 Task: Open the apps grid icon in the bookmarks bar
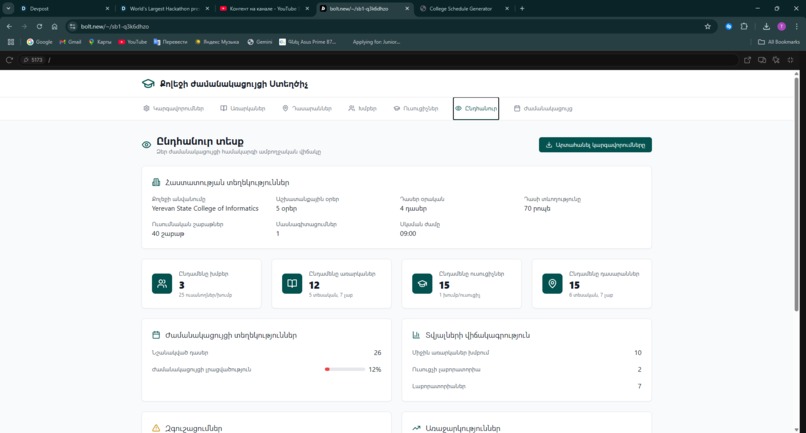tap(11, 42)
